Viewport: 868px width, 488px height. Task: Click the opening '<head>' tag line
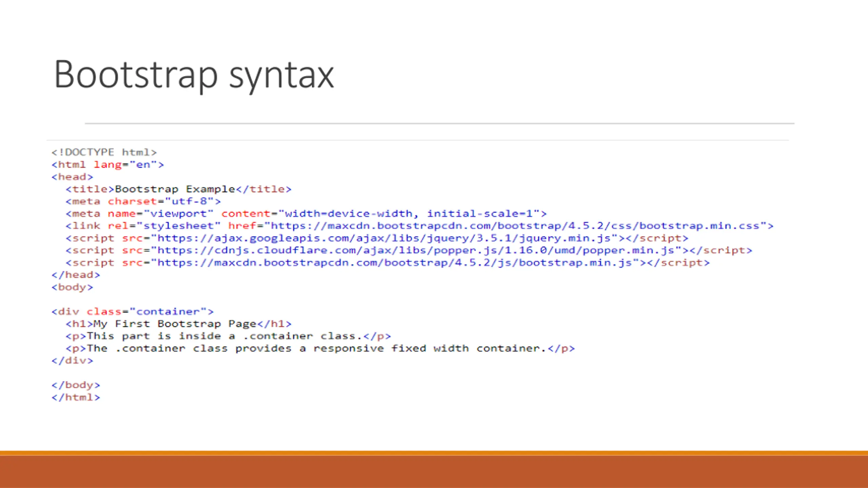(x=72, y=177)
